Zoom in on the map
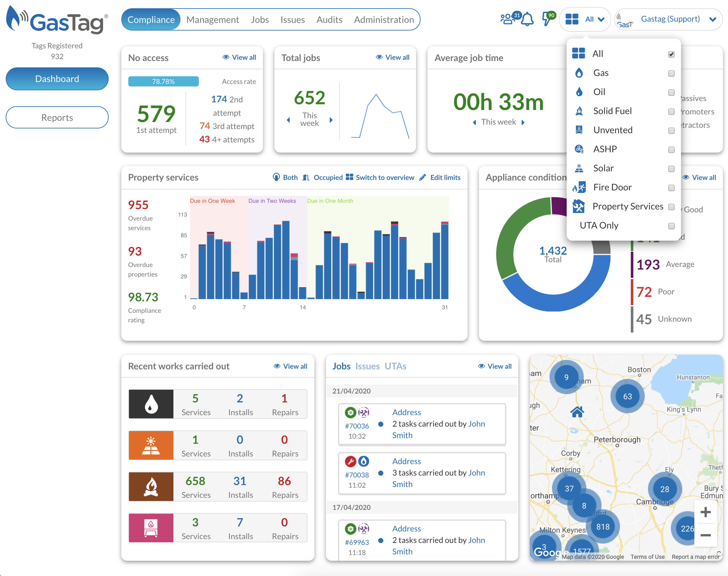Viewport: 728px width, 576px height. 705,512
